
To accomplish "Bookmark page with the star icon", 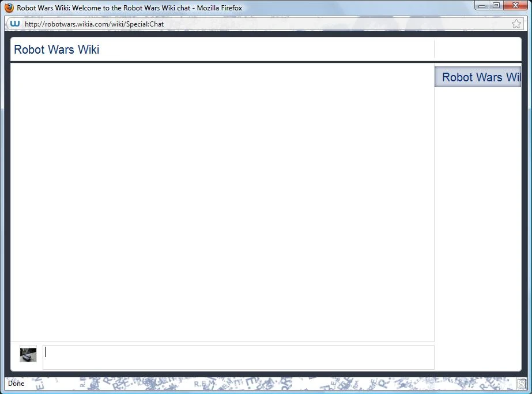I will [x=516, y=24].
